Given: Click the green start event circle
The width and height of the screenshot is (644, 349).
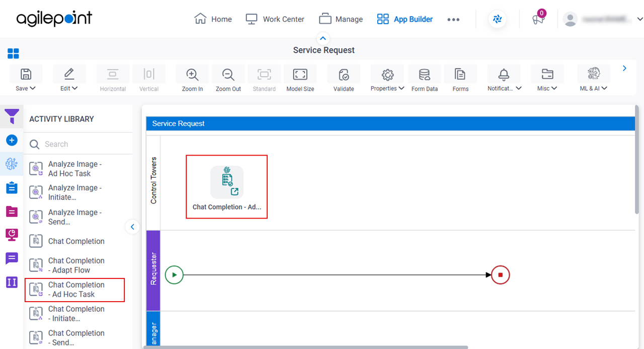Looking at the screenshot, I should point(174,275).
